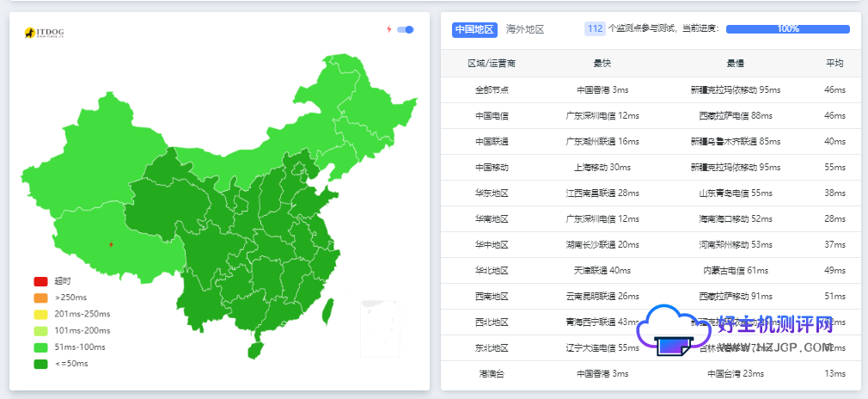Switch to the 中国地区 tab
Image resolution: width=868 pixels, height=399 pixels.
474,29
